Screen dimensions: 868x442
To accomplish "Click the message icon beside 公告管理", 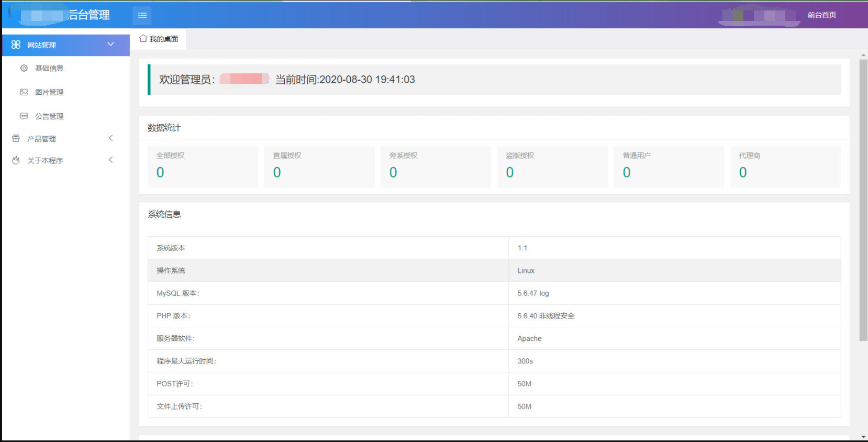I will click(24, 116).
